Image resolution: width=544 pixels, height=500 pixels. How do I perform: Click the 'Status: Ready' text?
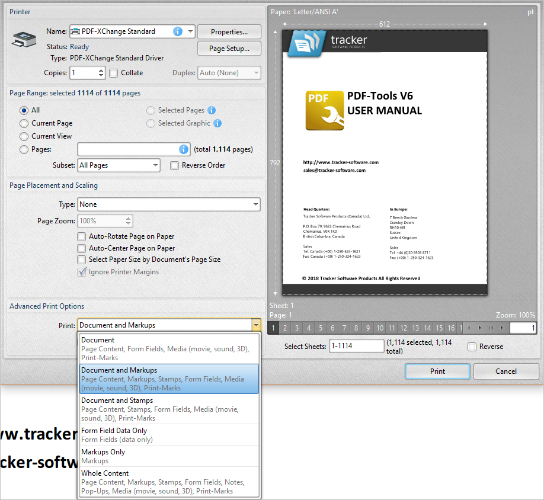pyautogui.click(x=68, y=46)
